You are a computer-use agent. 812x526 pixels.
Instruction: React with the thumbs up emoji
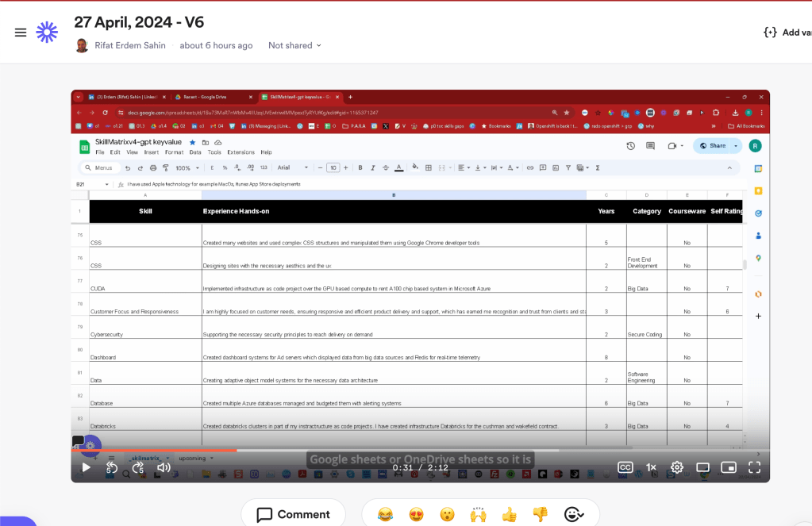click(x=510, y=514)
